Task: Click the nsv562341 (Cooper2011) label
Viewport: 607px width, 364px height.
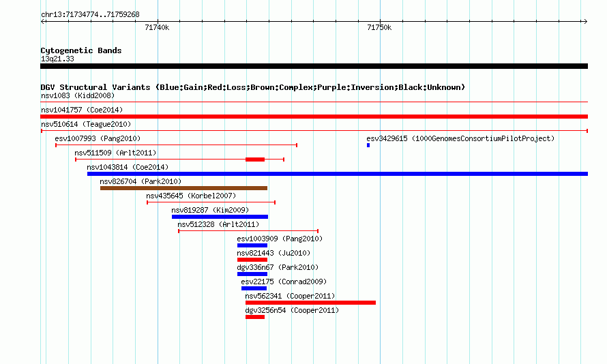Action: coord(290,296)
